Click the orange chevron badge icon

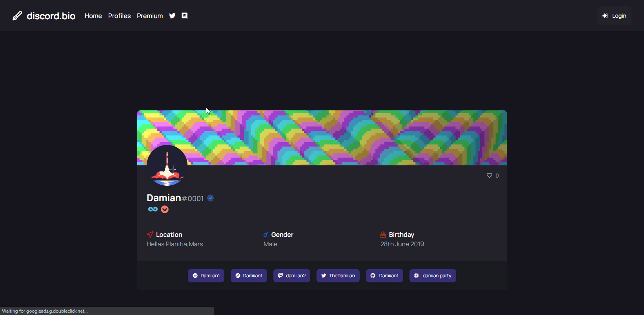click(x=165, y=209)
